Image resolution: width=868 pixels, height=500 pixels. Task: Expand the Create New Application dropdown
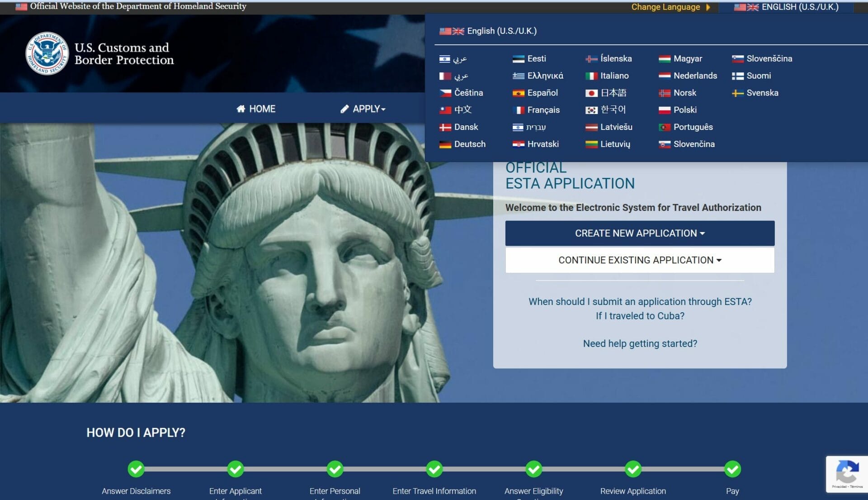pyautogui.click(x=640, y=233)
